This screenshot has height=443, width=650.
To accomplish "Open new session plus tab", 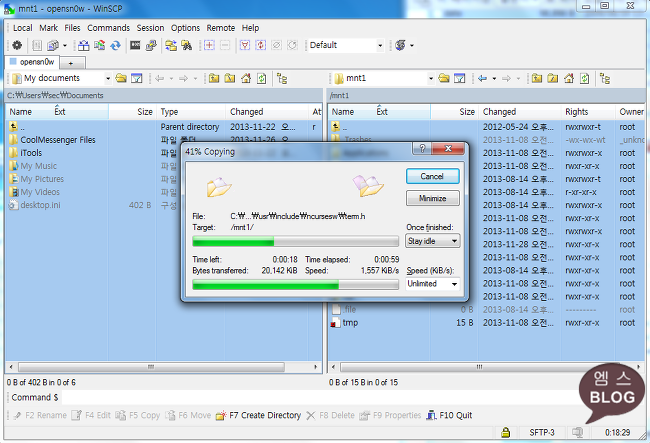I will 73,63.
